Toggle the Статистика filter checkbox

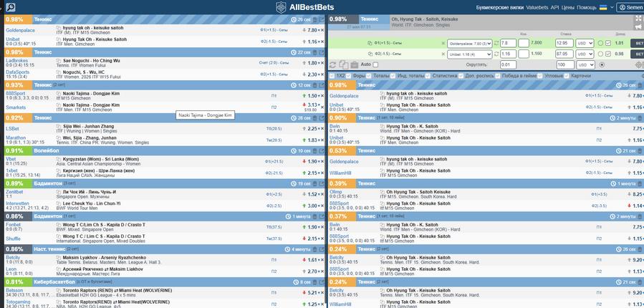(428, 76)
